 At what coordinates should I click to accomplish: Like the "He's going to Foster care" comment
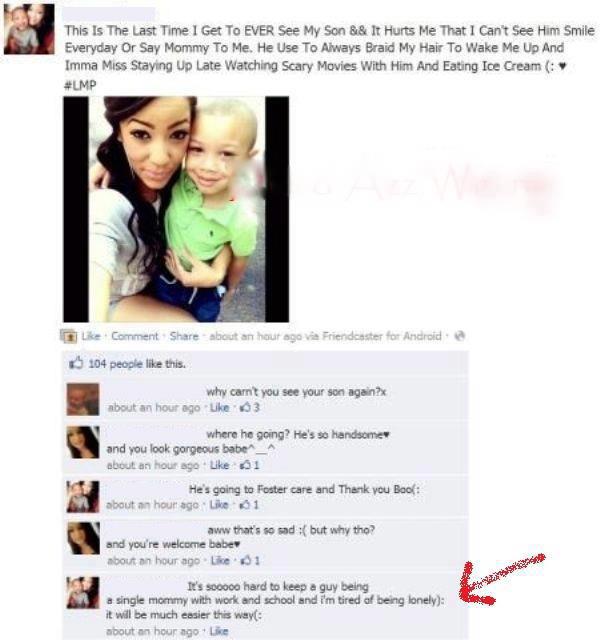click(219, 504)
